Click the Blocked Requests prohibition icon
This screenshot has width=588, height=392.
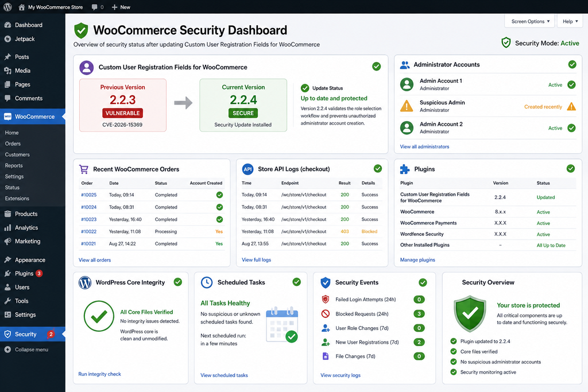(326, 314)
